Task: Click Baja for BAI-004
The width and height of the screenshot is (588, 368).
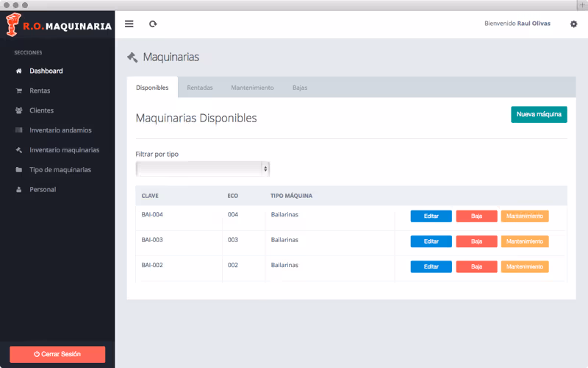Action: pos(476,216)
